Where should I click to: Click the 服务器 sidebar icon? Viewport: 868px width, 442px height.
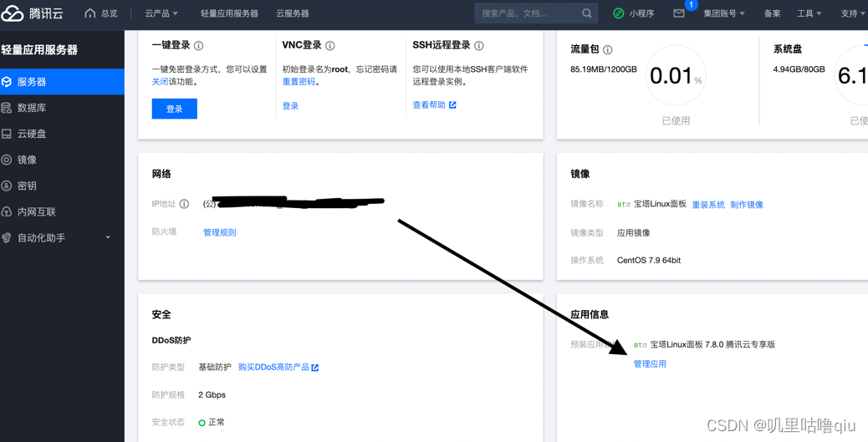tap(7, 81)
